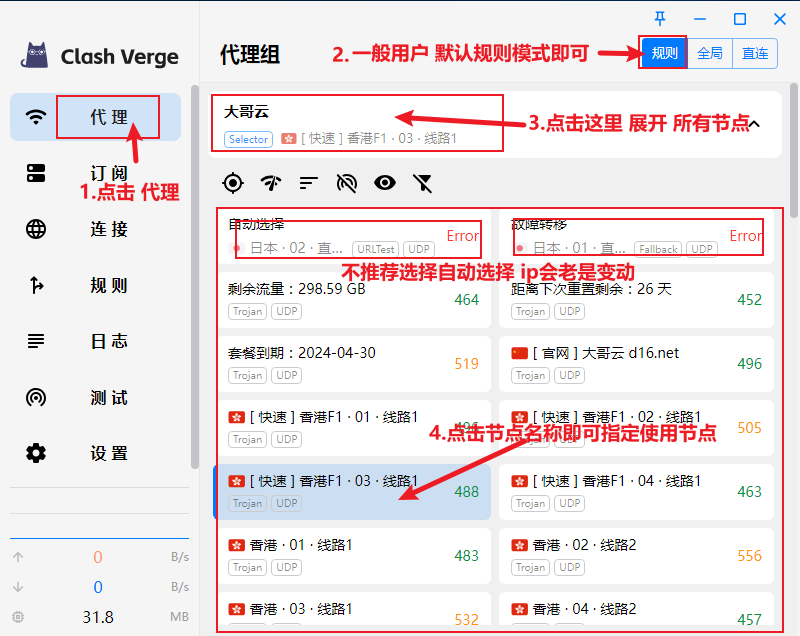Switch proxy mode to 直连
800x636 pixels.
point(755,54)
